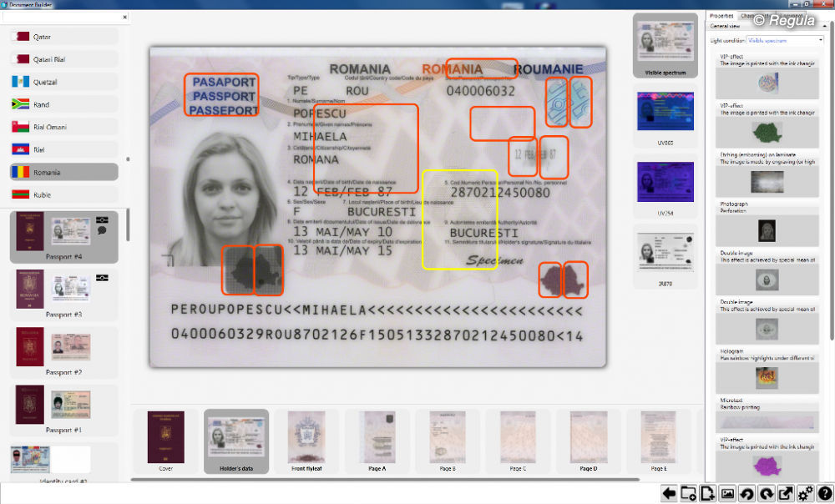The height and width of the screenshot is (504, 835).
Task: Open settings with the gears icon
Action: [x=806, y=493]
